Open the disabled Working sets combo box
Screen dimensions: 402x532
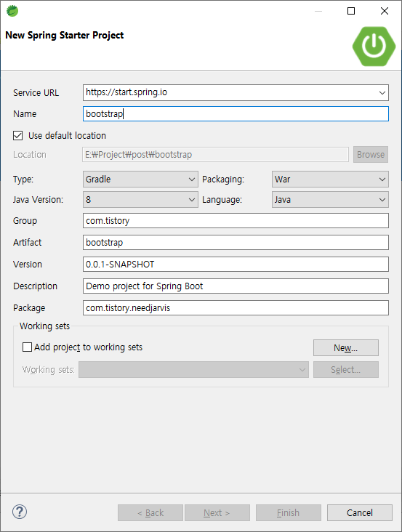(x=193, y=369)
